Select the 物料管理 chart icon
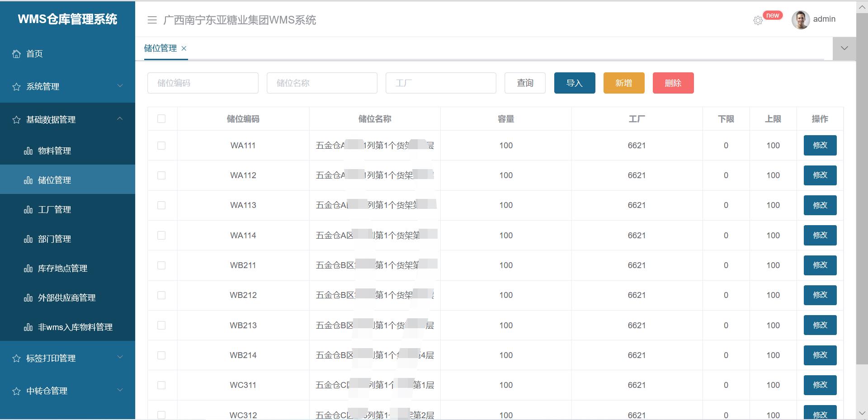The width and height of the screenshot is (868, 420). [x=28, y=151]
